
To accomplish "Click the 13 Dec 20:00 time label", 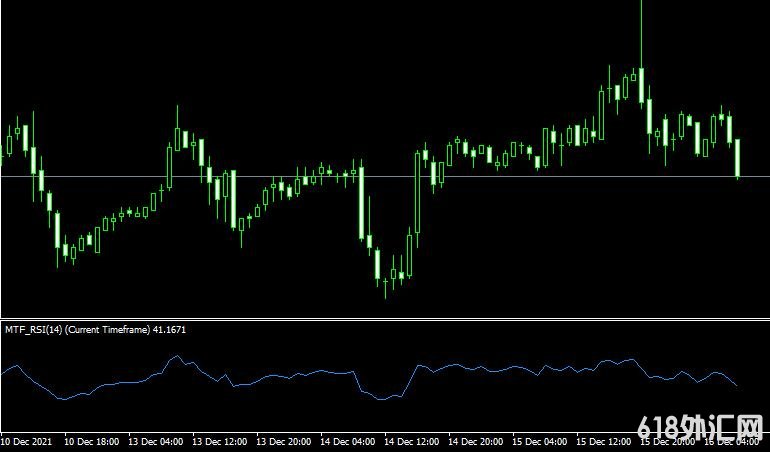I will 284,441.
